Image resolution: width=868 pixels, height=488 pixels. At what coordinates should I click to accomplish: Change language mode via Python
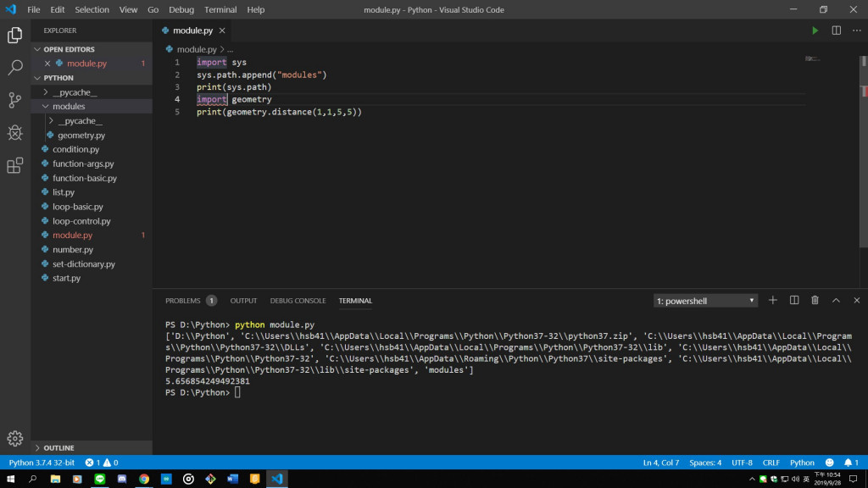[x=802, y=463]
